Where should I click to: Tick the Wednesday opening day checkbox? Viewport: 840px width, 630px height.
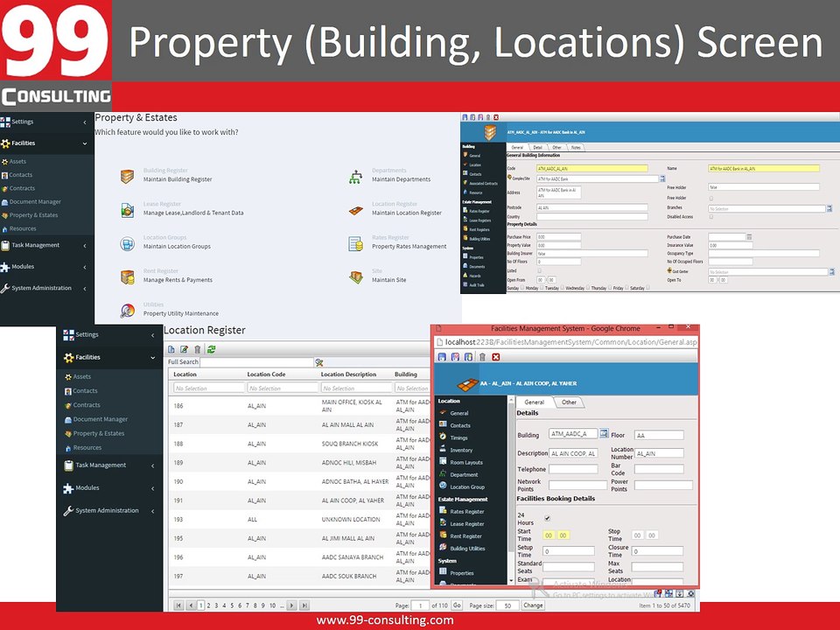[588, 288]
